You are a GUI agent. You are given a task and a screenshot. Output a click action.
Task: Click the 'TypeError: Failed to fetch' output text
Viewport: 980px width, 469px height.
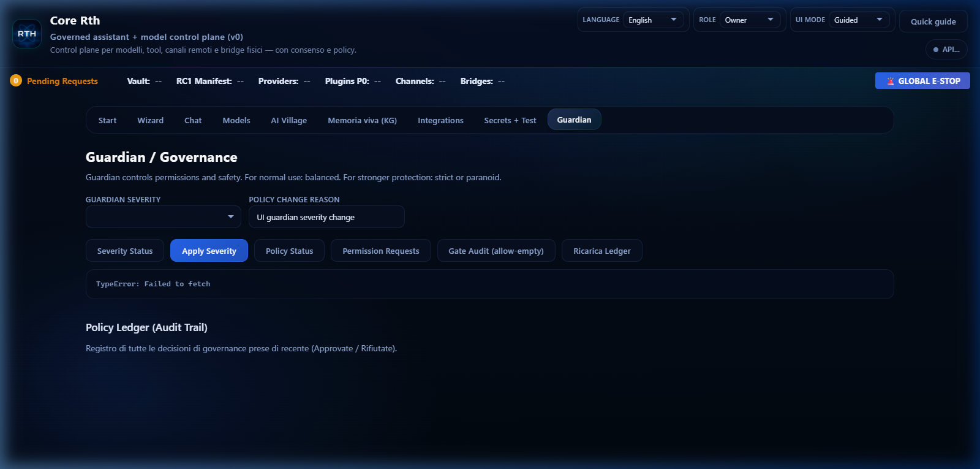153,284
